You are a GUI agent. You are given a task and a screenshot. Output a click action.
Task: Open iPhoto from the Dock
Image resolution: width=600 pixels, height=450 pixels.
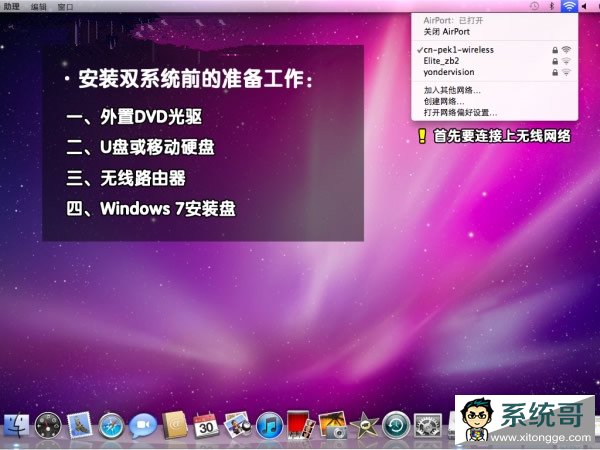point(333,425)
